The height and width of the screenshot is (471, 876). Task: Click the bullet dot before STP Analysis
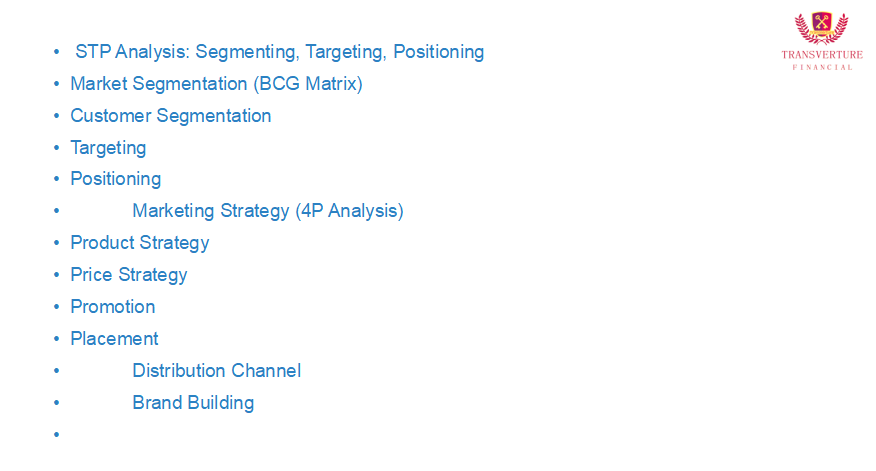pyautogui.click(x=57, y=53)
